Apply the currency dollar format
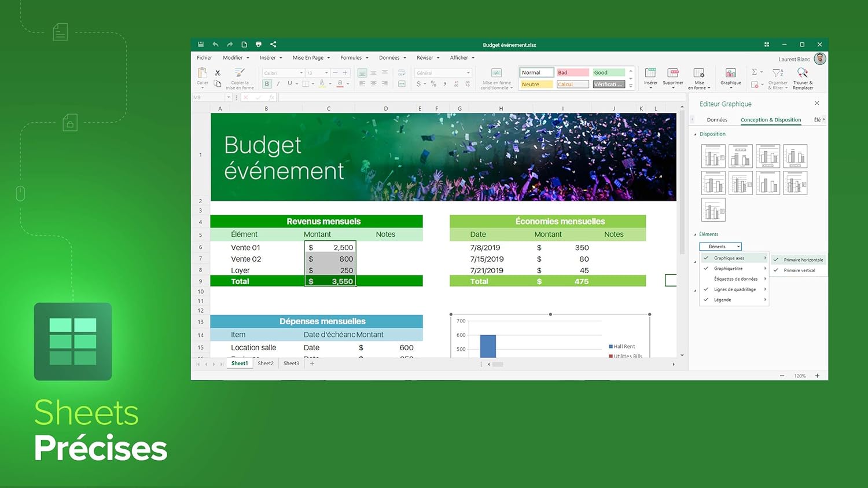The image size is (868, 488). (418, 84)
